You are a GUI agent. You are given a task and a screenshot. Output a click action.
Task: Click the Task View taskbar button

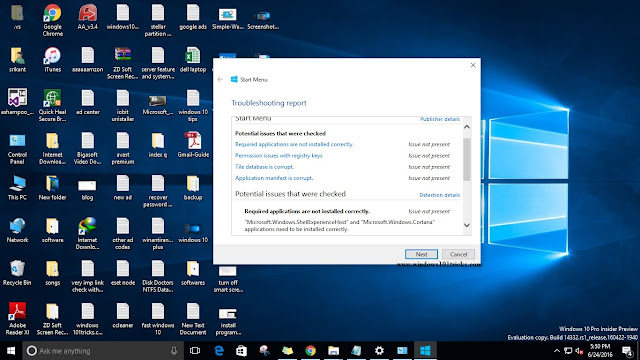(195, 351)
